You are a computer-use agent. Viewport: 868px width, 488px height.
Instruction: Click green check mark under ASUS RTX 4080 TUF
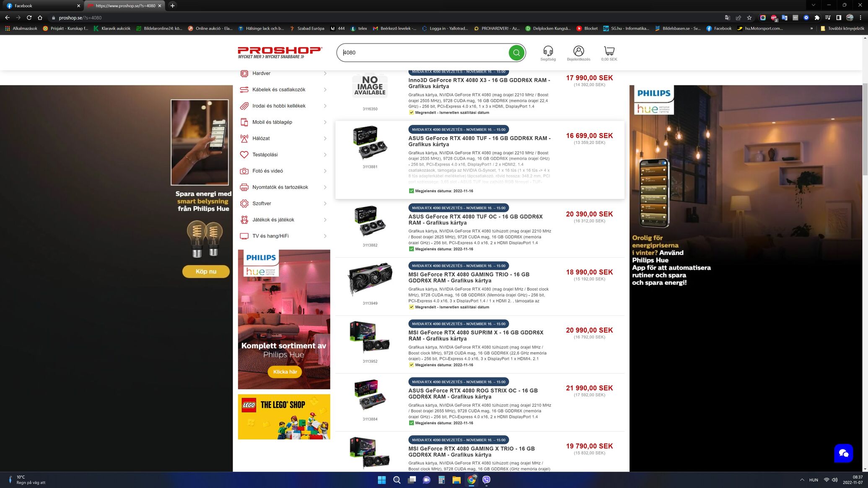(x=411, y=191)
